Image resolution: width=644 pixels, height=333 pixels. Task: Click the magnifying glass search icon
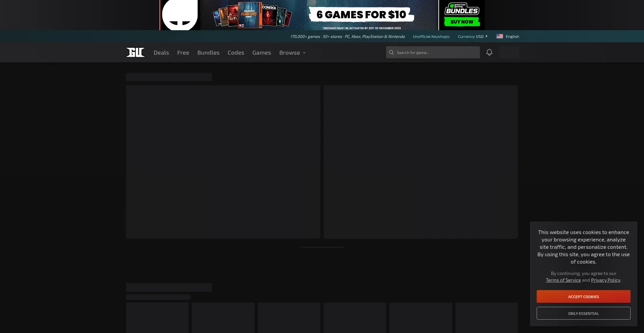[391, 52]
